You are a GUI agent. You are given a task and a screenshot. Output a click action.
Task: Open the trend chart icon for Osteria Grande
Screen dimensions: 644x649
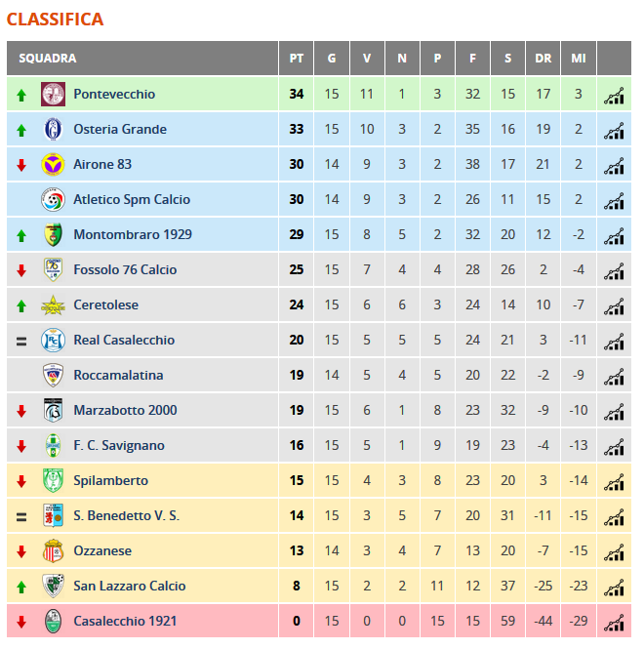614,131
